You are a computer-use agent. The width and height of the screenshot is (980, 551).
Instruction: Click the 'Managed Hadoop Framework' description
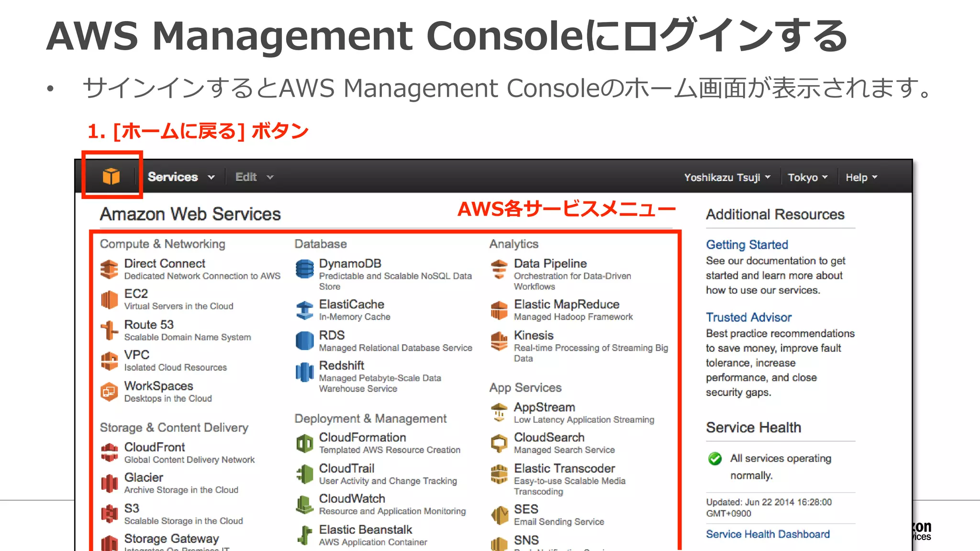click(x=573, y=316)
